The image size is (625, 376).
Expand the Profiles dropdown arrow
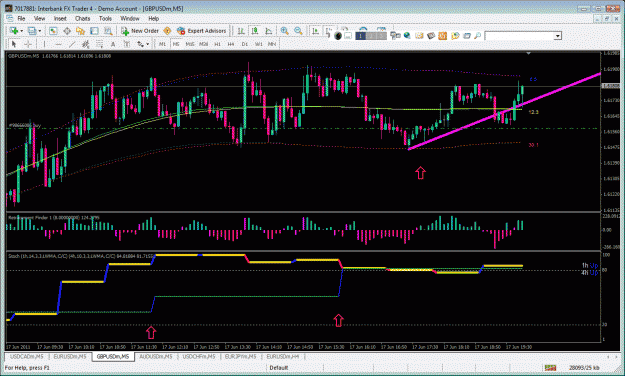click(39, 31)
